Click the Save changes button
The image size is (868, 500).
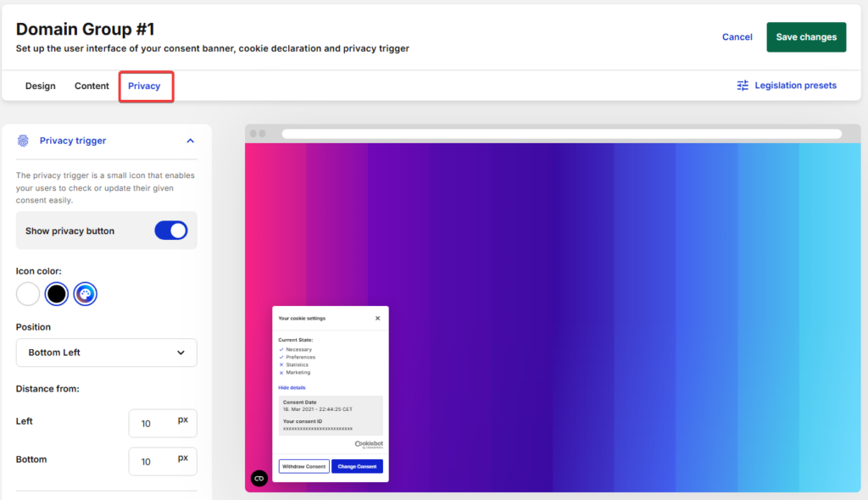point(805,36)
